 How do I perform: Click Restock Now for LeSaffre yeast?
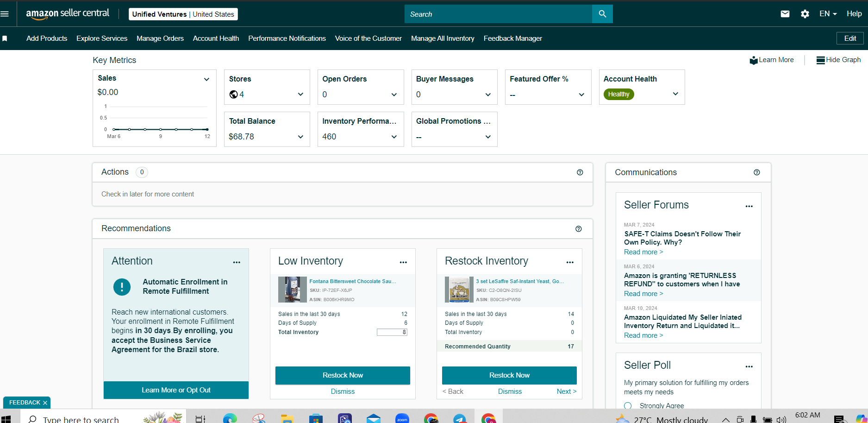tap(509, 375)
